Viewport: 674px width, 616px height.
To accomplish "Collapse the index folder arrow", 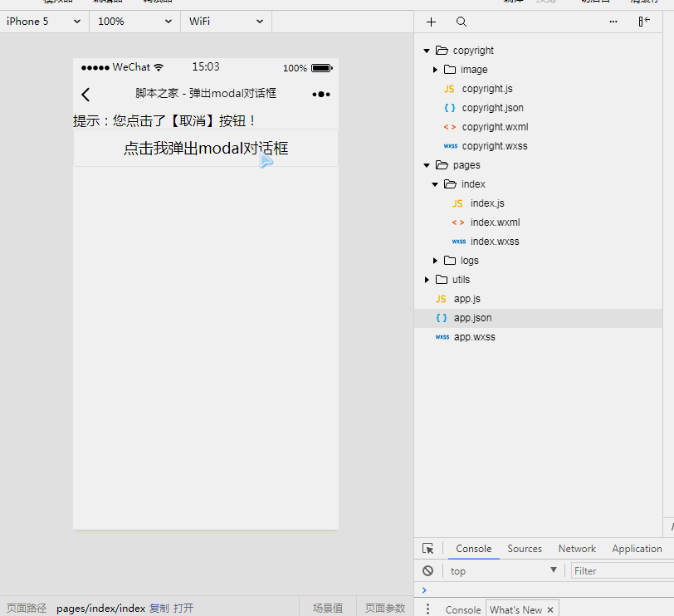I will (x=435, y=184).
